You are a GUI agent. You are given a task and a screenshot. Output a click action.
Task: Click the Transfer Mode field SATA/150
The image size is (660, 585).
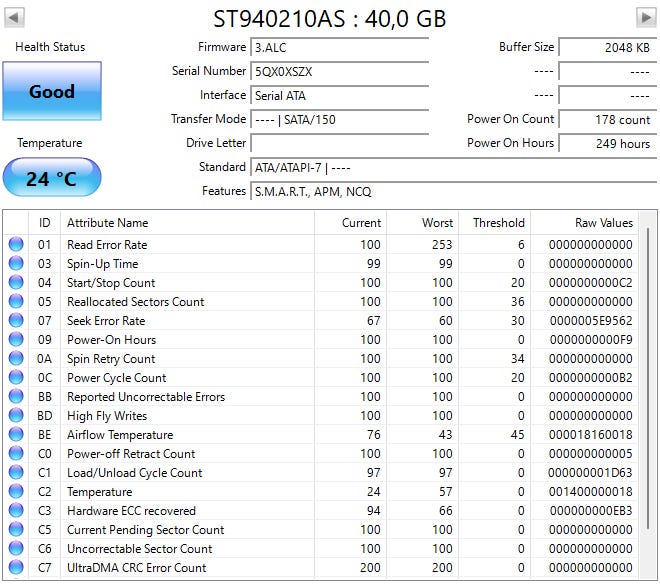click(340, 119)
